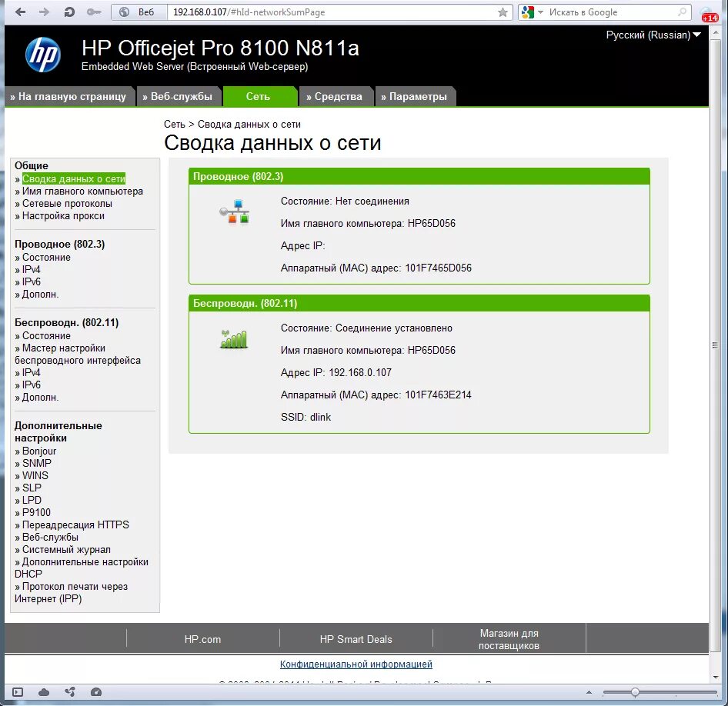Select the IP address 192.168.0.107 text
This screenshot has height=706, width=728.
pyautogui.click(x=360, y=372)
